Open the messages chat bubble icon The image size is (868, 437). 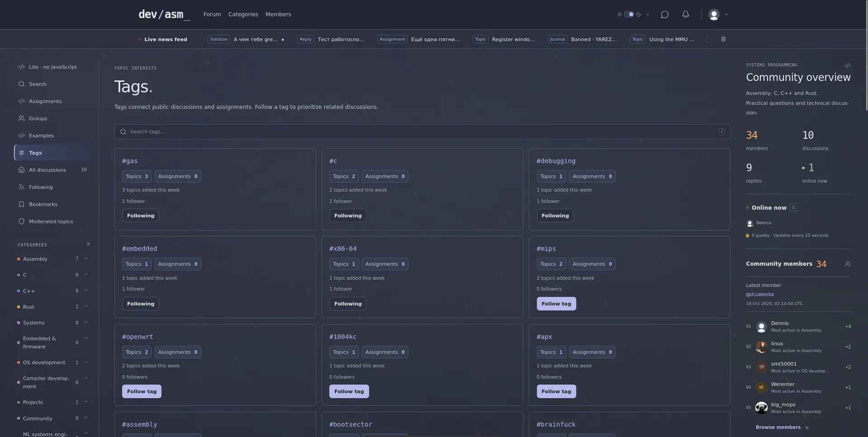(x=664, y=14)
